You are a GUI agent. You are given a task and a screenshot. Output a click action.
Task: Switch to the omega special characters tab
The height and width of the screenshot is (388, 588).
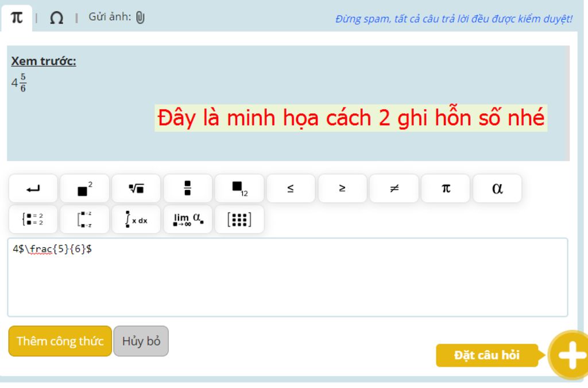(56, 18)
